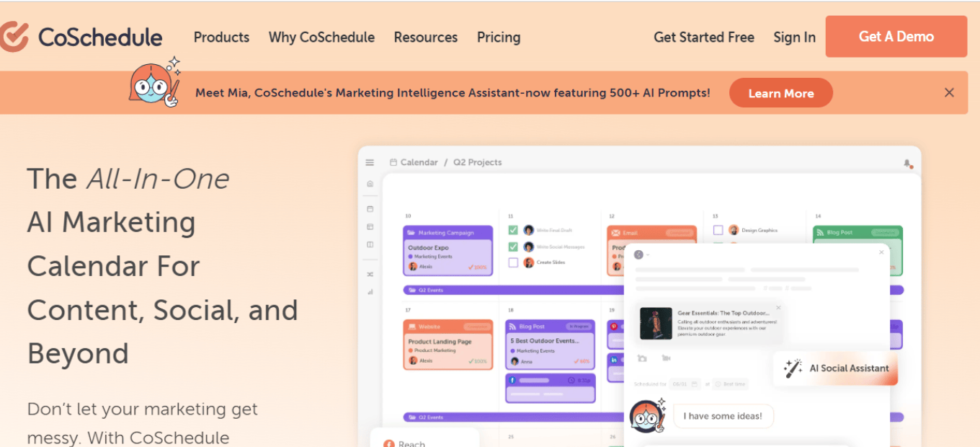Open the Resources dropdown menu

coord(426,37)
